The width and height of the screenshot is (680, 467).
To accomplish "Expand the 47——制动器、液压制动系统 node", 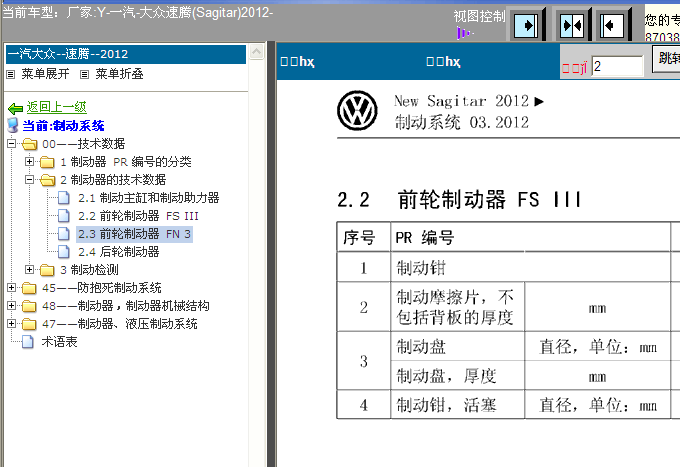I will 12,323.
